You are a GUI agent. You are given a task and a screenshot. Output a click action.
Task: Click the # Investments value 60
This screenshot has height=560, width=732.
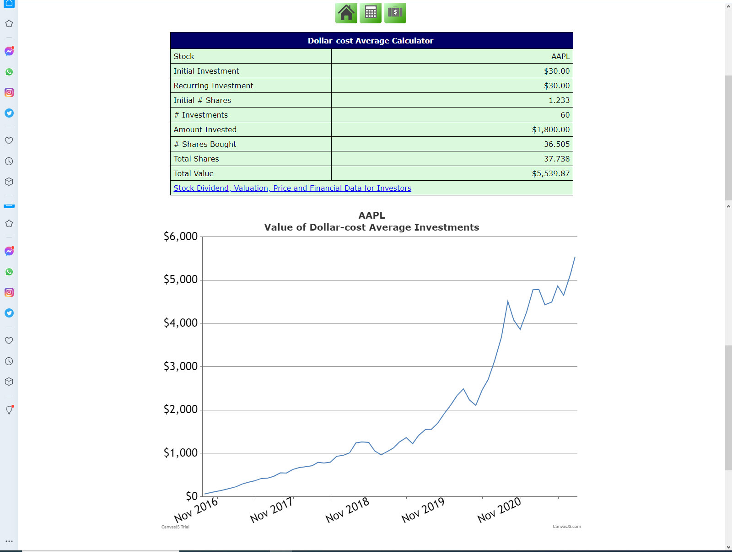pyautogui.click(x=565, y=115)
